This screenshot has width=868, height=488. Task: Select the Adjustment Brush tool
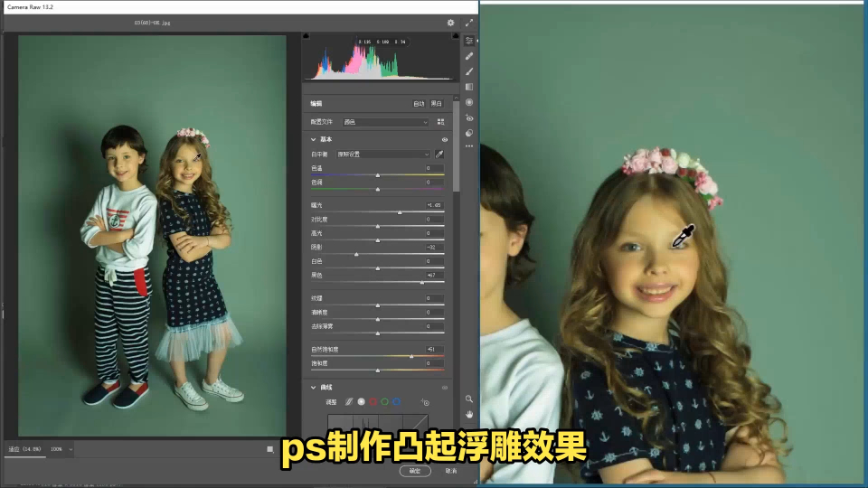coord(469,71)
